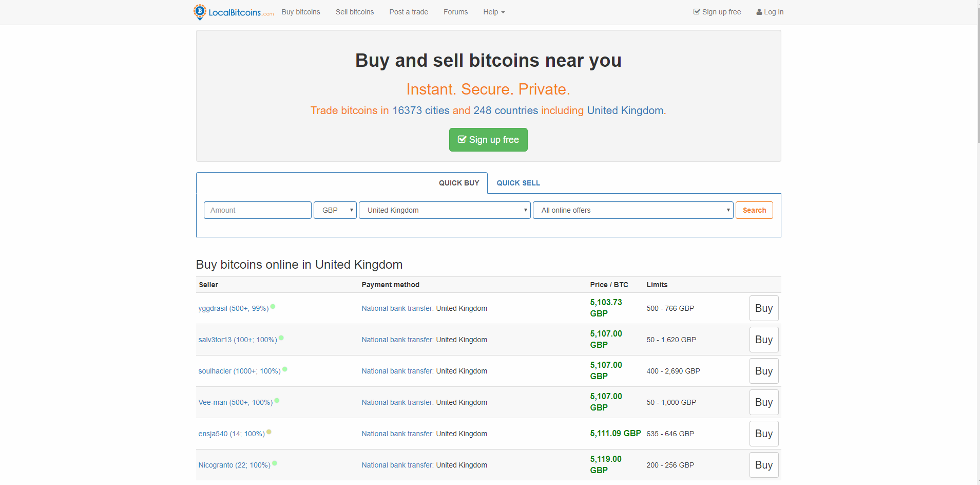This screenshot has height=485, width=980.
Task: Open National bank transfer link for salv3tor13
Action: click(x=397, y=340)
